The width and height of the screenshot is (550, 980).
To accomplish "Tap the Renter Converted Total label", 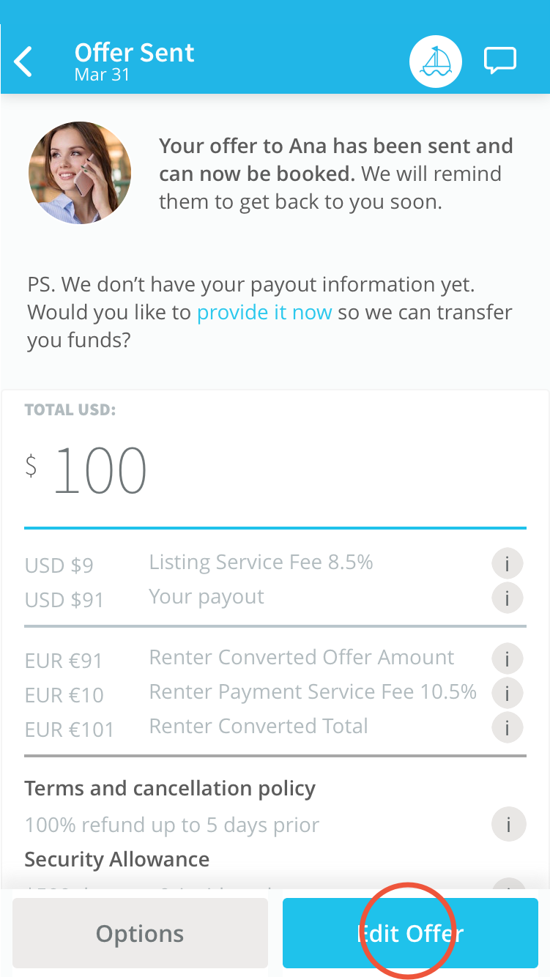I will 259,727.
